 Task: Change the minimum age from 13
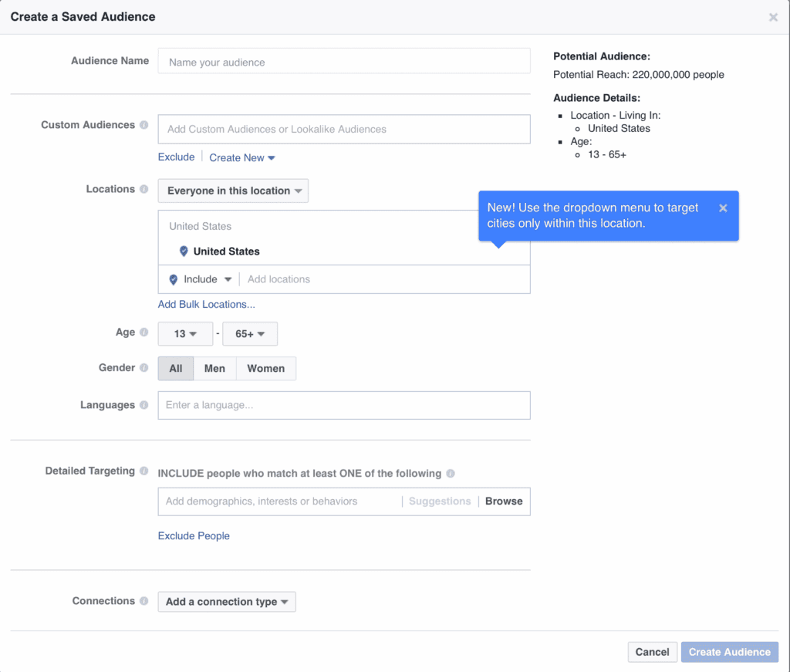185,333
